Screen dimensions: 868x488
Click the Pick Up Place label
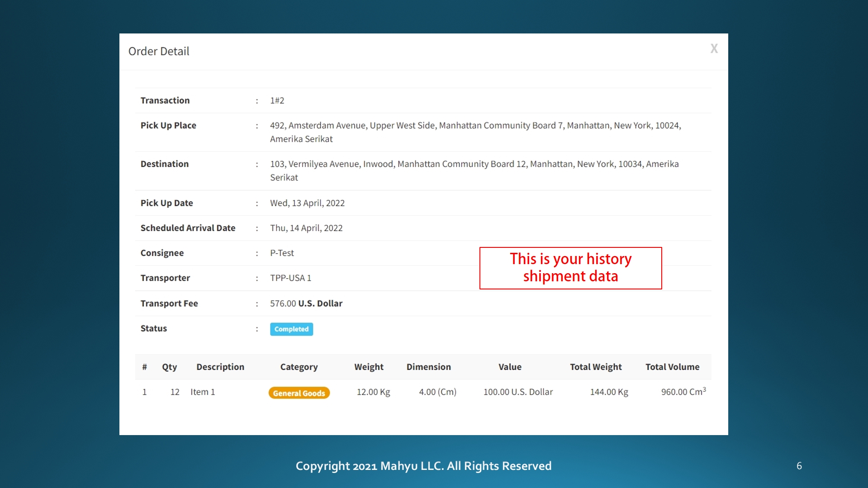(168, 125)
